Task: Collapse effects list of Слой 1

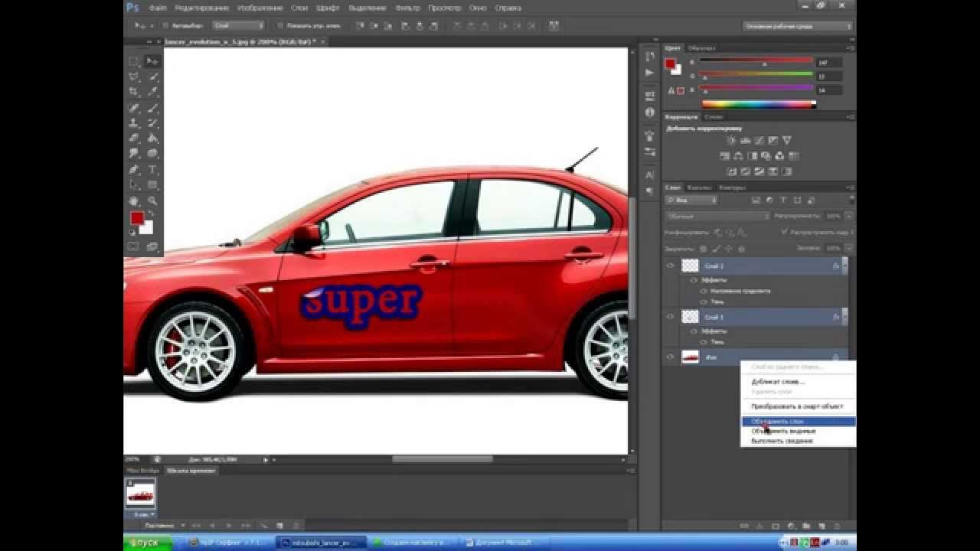Action: click(x=844, y=316)
